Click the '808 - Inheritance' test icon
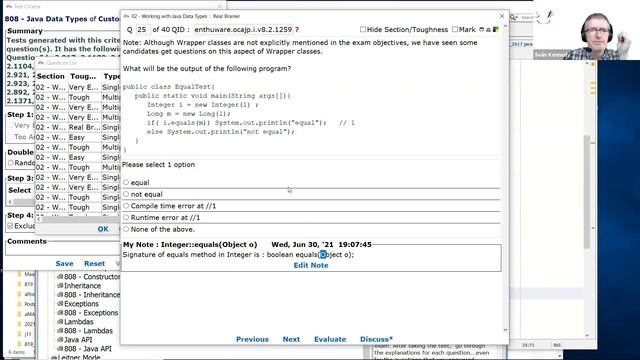This screenshot has height=360, width=640. [x=60, y=295]
